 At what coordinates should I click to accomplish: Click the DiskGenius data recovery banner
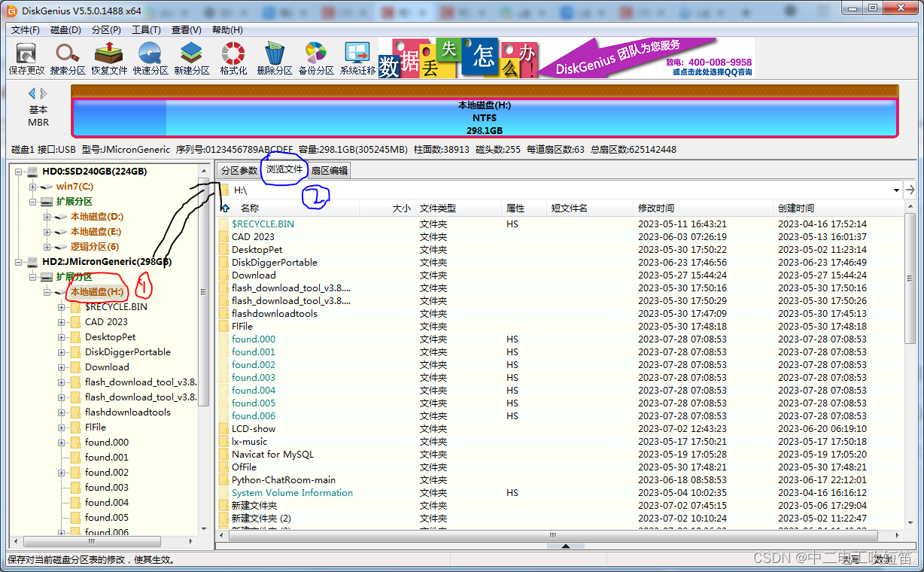pyautogui.click(x=566, y=58)
